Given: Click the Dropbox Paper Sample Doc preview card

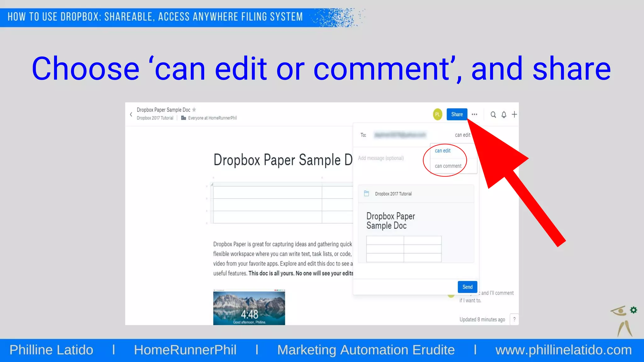Looking at the screenshot, I should 416,233.
